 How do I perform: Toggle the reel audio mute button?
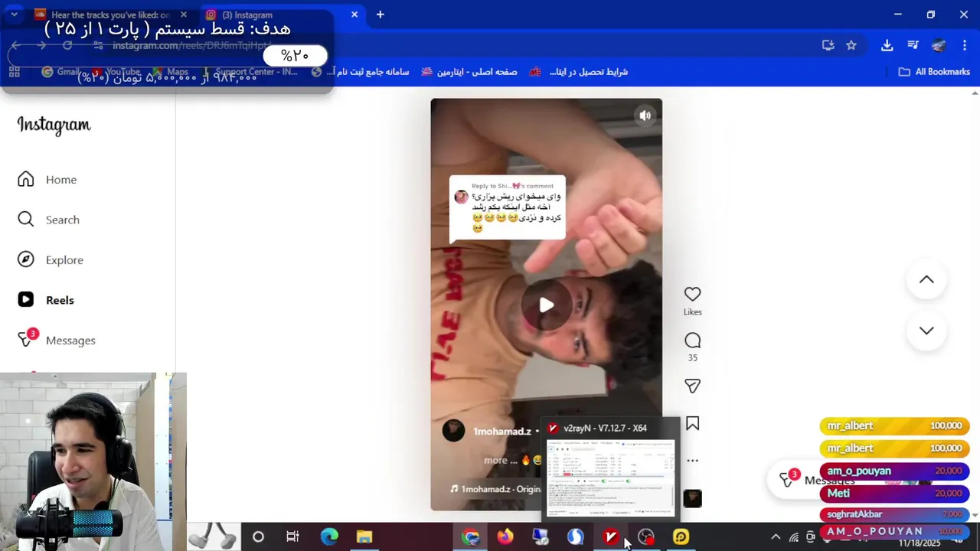[x=645, y=116]
